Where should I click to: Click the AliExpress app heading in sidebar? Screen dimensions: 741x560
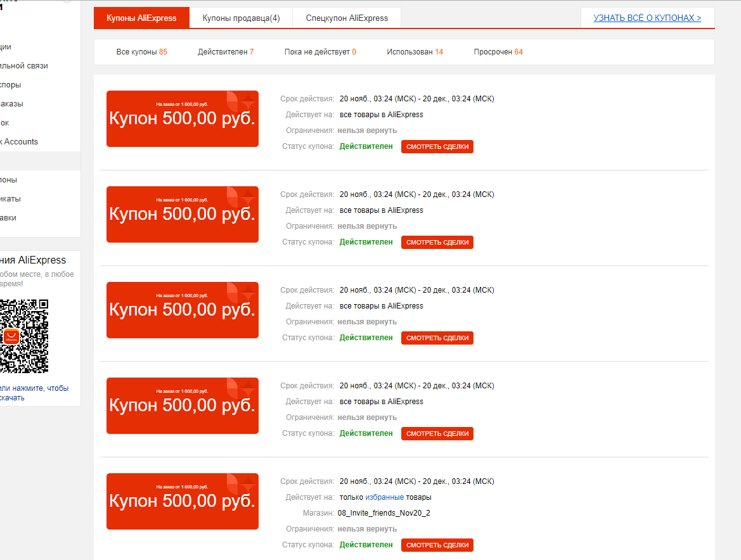coord(33,260)
